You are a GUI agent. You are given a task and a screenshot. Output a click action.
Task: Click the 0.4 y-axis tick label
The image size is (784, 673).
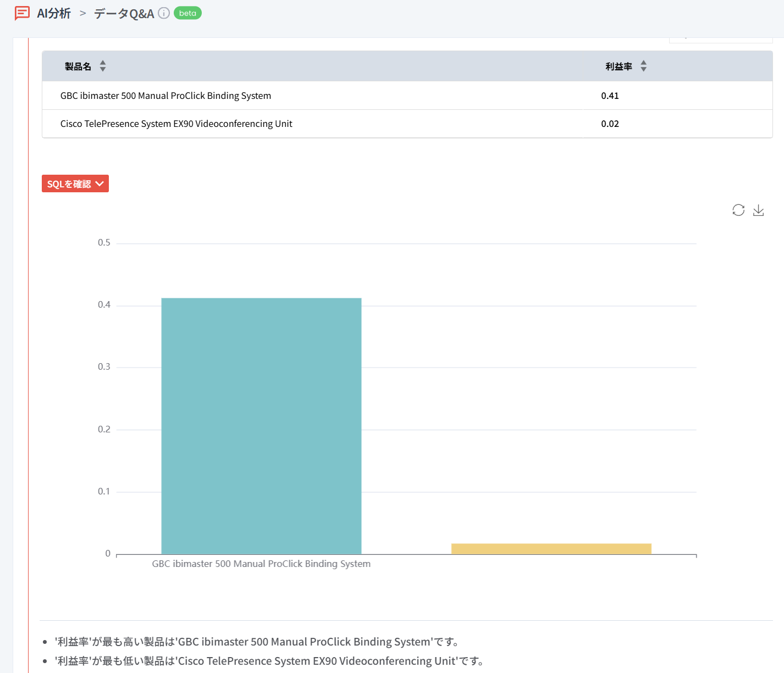(104, 305)
